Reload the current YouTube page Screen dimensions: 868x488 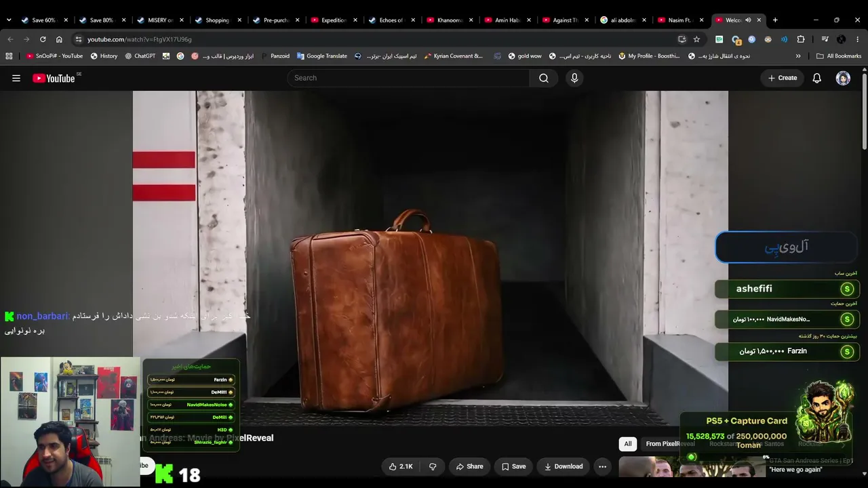coord(43,39)
